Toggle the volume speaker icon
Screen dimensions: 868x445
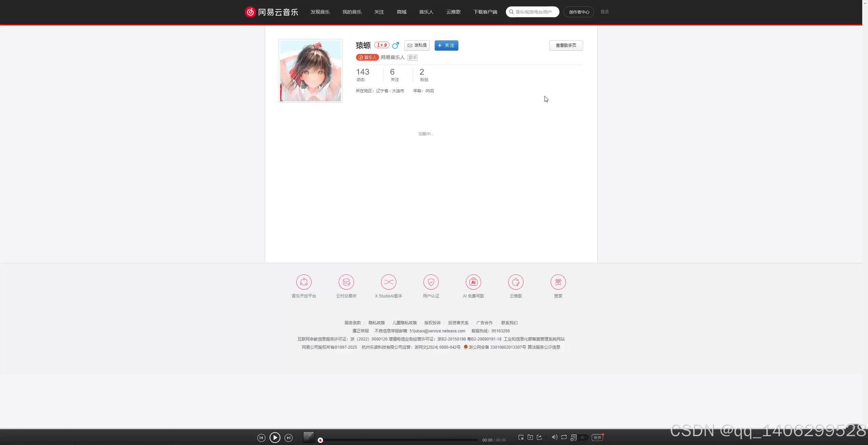pos(554,438)
